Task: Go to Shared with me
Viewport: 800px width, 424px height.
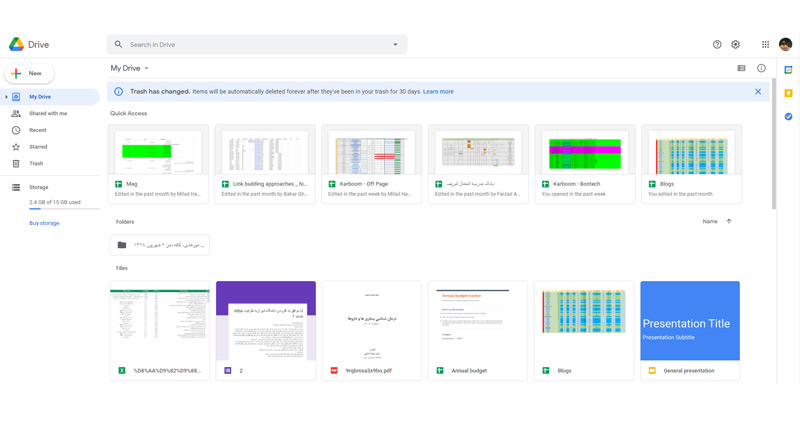Action: coord(47,114)
